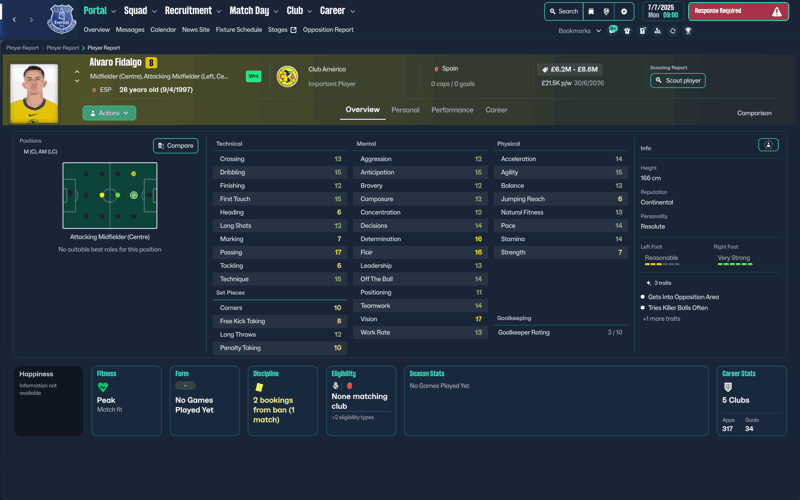Click the first Player Report breadcrumb

coord(22,48)
